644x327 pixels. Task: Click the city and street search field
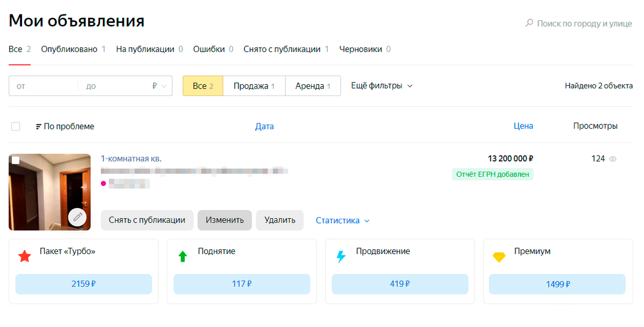(x=584, y=24)
